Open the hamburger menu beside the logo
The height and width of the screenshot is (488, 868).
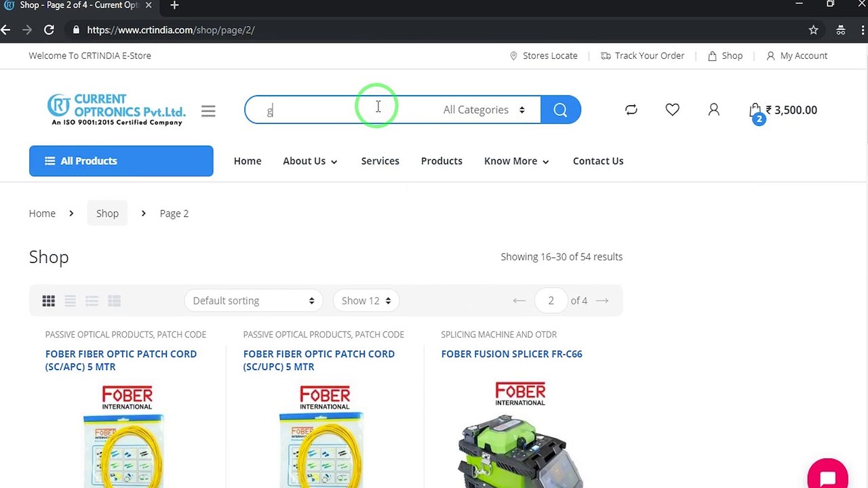click(208, 111)
